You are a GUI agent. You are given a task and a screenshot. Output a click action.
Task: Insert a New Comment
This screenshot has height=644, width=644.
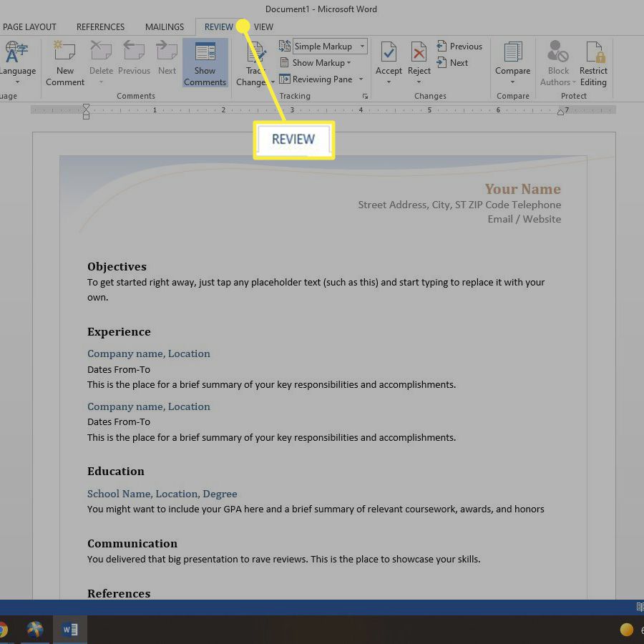point(64,63)
